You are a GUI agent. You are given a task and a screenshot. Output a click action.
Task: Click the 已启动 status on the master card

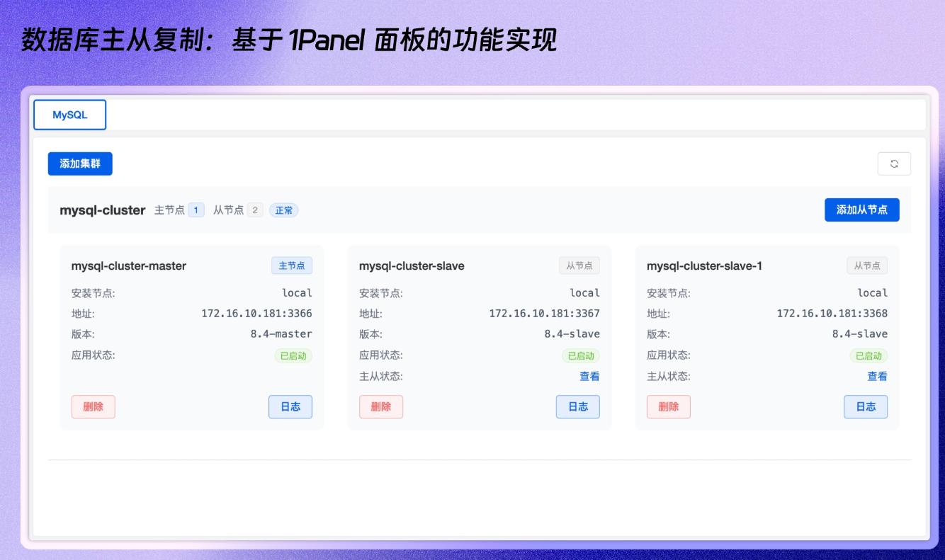click(x=293, y=355)
